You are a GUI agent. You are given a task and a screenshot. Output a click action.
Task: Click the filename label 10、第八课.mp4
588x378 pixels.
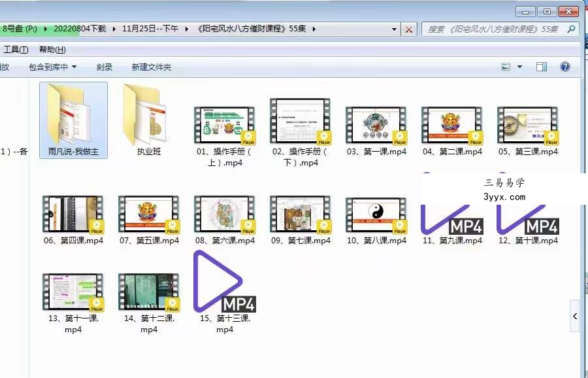tap(376, 240)
